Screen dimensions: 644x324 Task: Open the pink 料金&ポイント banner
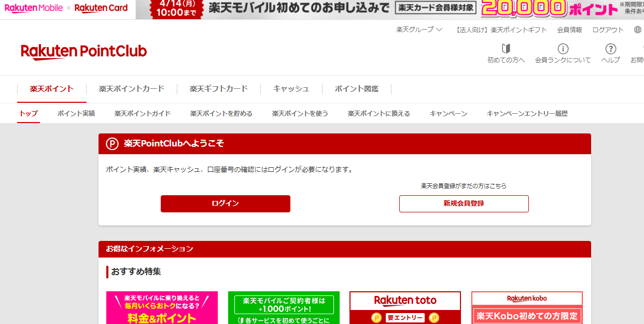[x=162, y=307]
